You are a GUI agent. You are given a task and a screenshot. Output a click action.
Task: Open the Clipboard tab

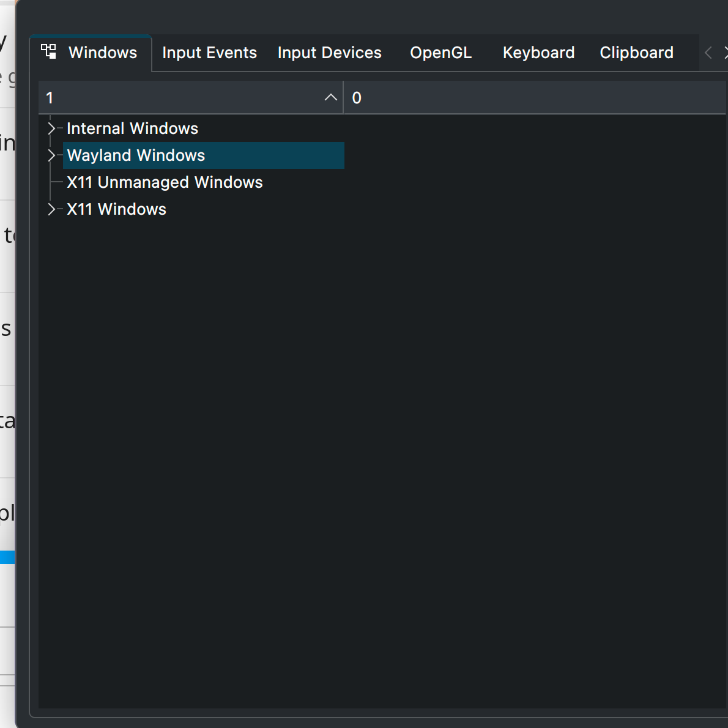pos(636,53)
